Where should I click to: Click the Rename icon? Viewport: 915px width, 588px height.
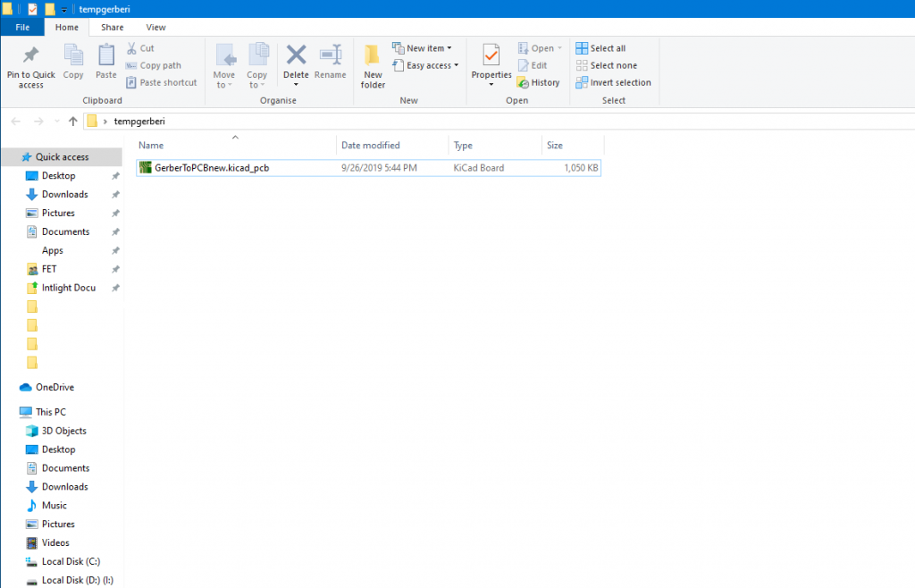(x=330, y=57)
